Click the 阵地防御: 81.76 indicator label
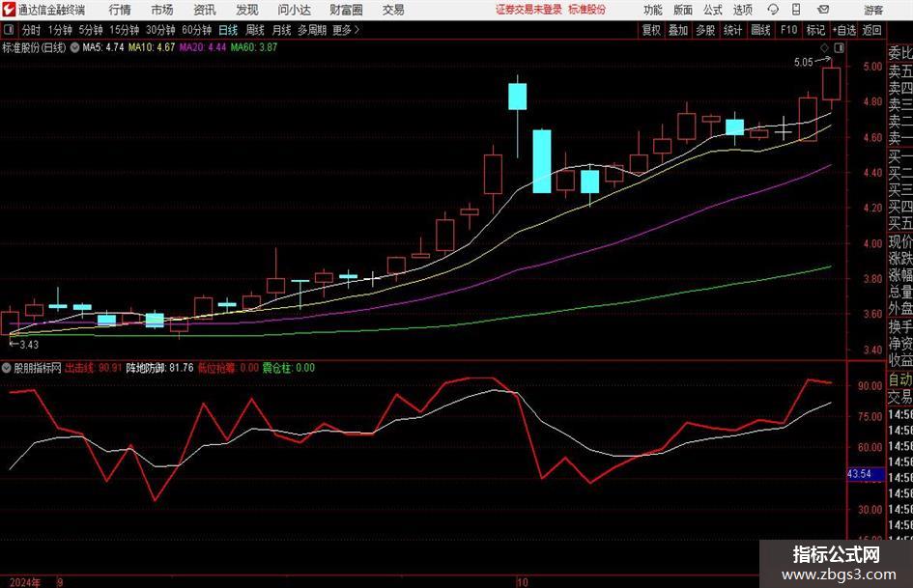 tap(159, 368)
